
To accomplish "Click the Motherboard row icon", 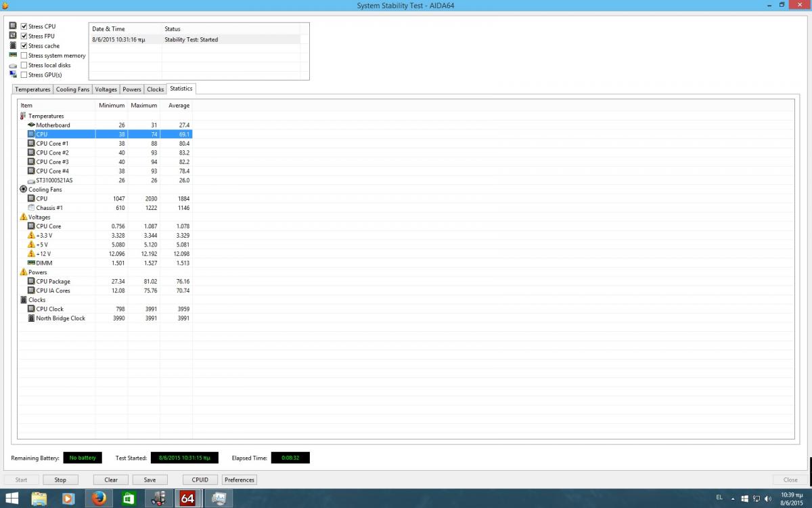I will (31, 125).
